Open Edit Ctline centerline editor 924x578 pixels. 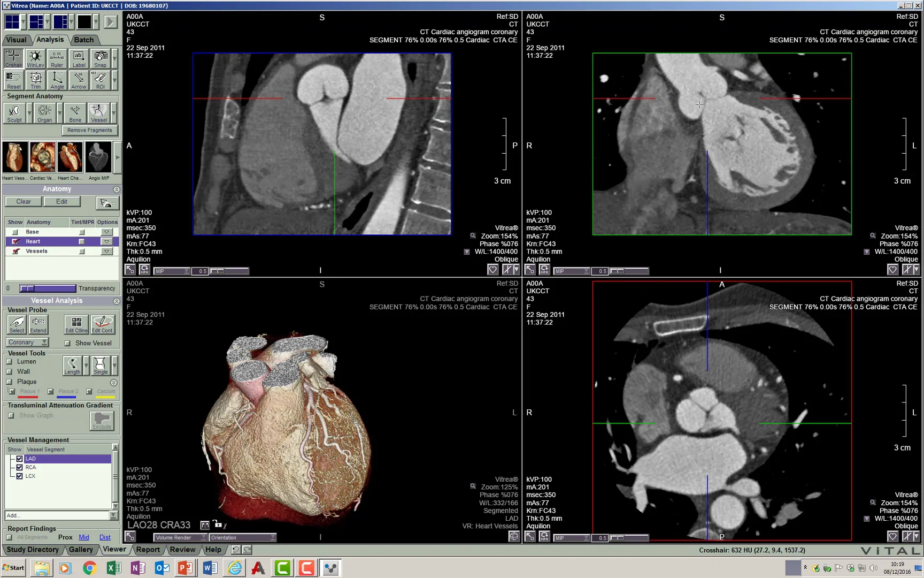[x=76, y=324]
